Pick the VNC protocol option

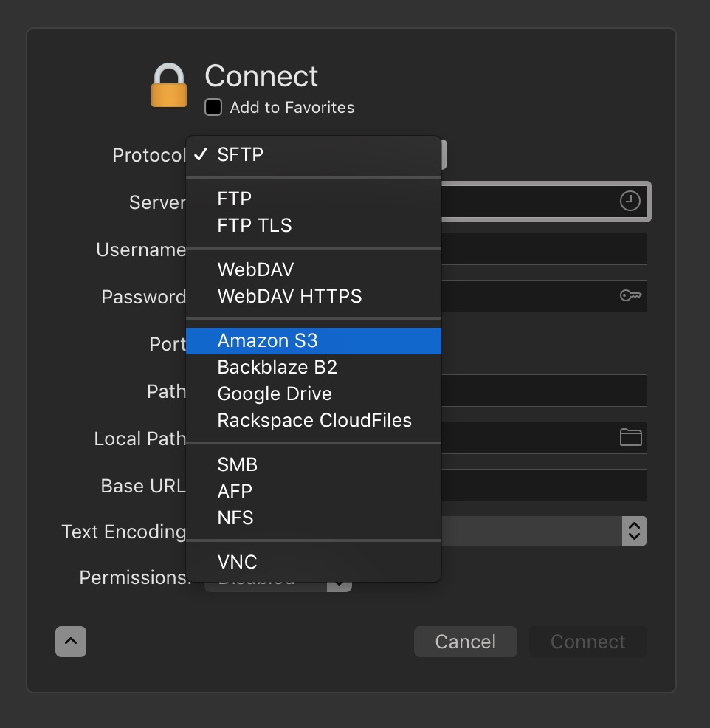313,563
